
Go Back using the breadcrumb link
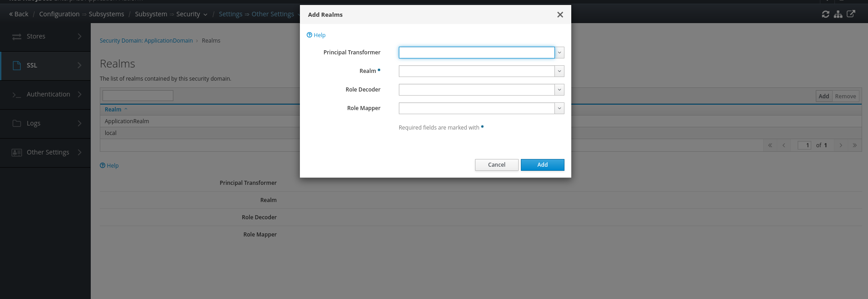[x=19, y=14]
